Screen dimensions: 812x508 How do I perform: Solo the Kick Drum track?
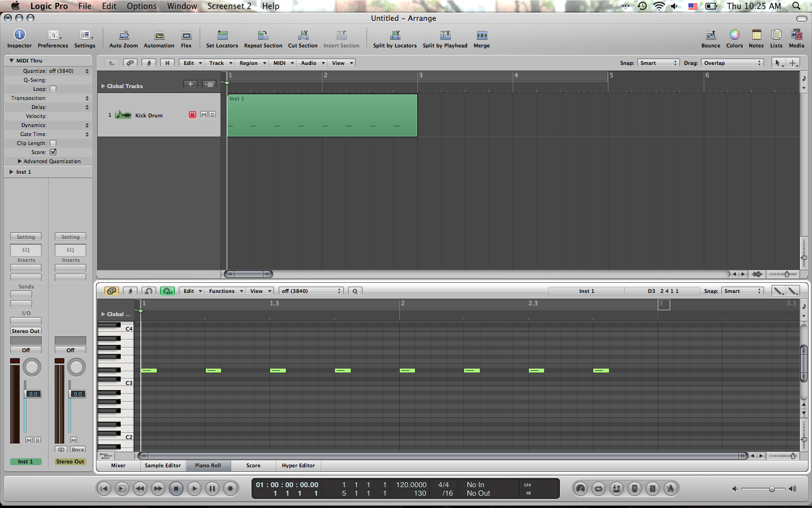coord(212,115)
